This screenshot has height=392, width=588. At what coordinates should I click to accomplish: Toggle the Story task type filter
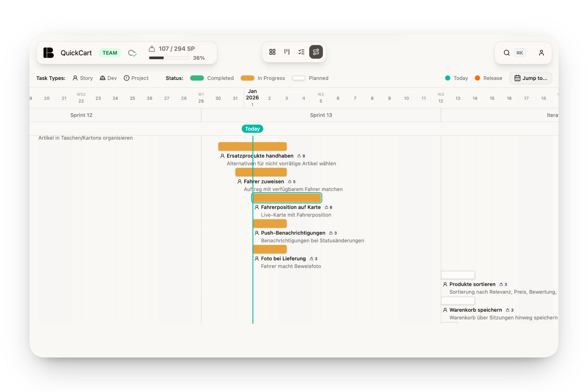click(x=82, y=78)
